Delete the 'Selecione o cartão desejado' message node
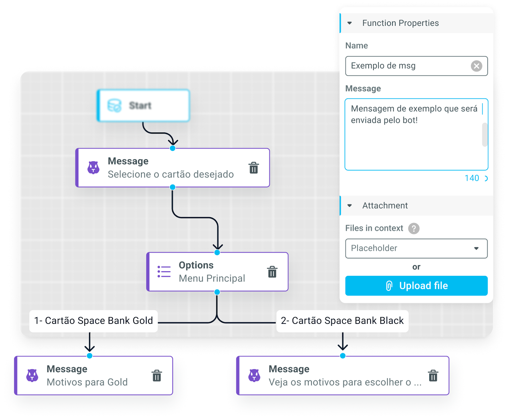This screenshot has width=508, height=420. (x=253, y=168)
